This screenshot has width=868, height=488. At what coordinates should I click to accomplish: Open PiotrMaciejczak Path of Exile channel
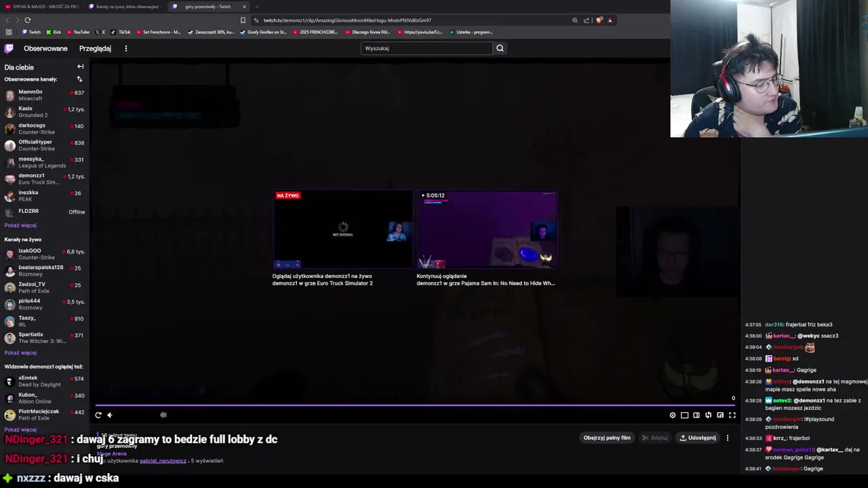pyautogui.click(x=44, y=414)
